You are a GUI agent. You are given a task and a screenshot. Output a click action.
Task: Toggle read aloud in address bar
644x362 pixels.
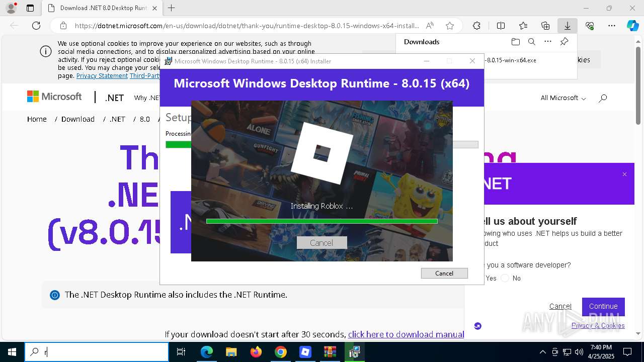click(430, 26)
